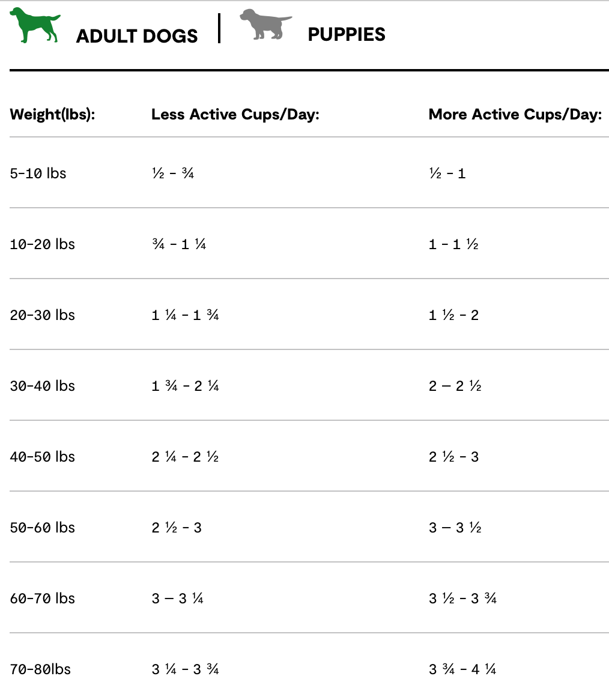The height and width of the screenshot is (700, 609).
Task: Click the more active value ½ - 1
Action: coord(447,173)
